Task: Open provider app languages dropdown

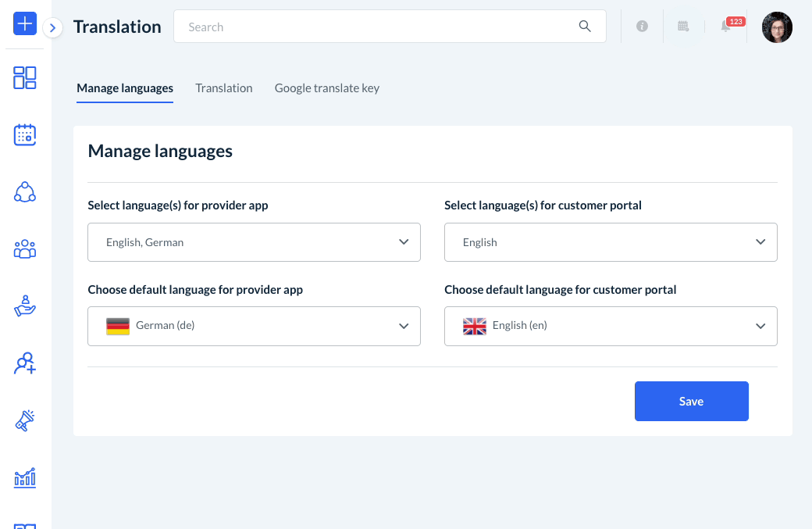Action: click(x=254, y=242)
